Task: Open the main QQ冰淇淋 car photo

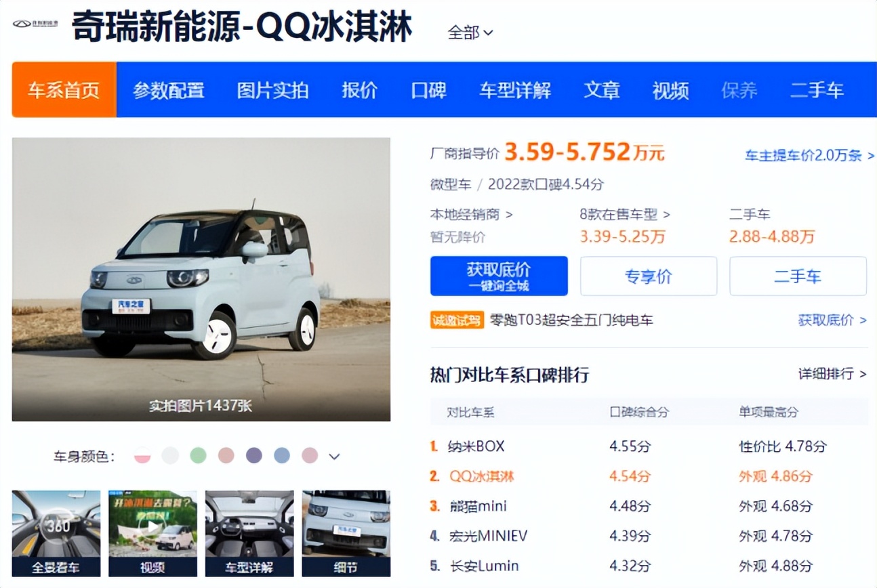Action: (201, 279)
